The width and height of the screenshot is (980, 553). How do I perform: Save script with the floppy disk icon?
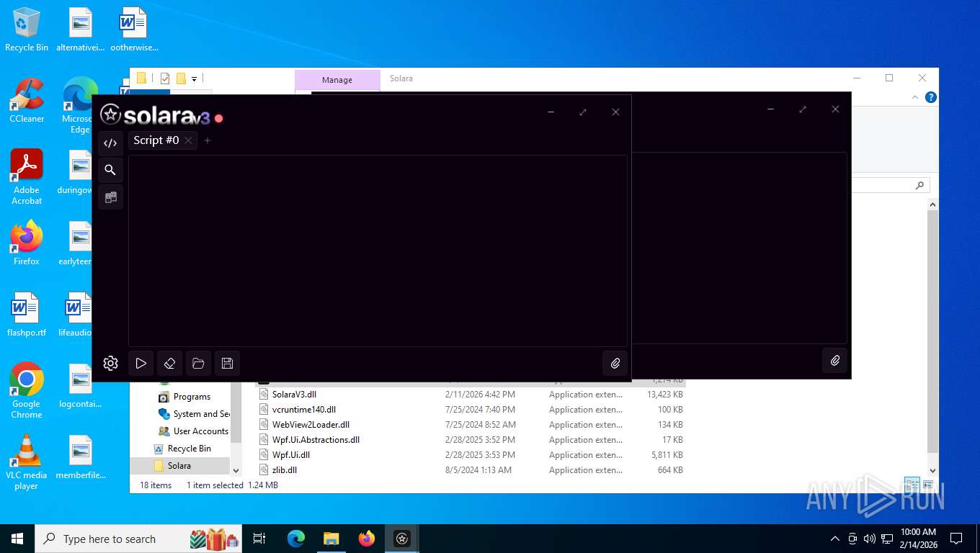coord(227,364)
